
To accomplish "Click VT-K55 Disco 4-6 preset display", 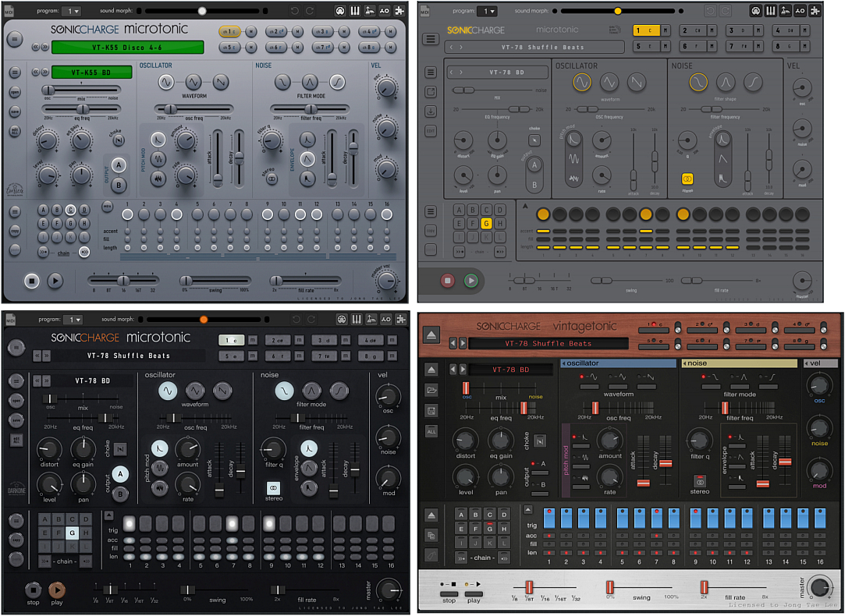I will (x=127, y=48).
